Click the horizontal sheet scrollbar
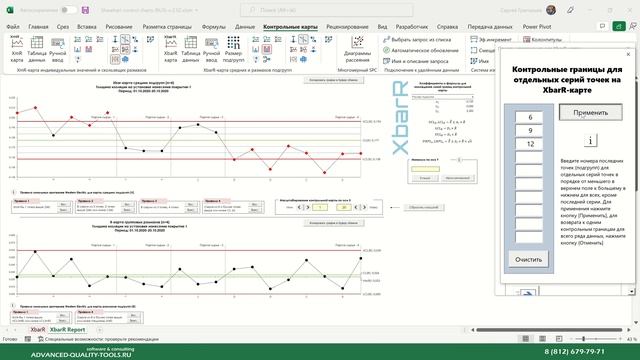640x360 pixels. [549, 329]
